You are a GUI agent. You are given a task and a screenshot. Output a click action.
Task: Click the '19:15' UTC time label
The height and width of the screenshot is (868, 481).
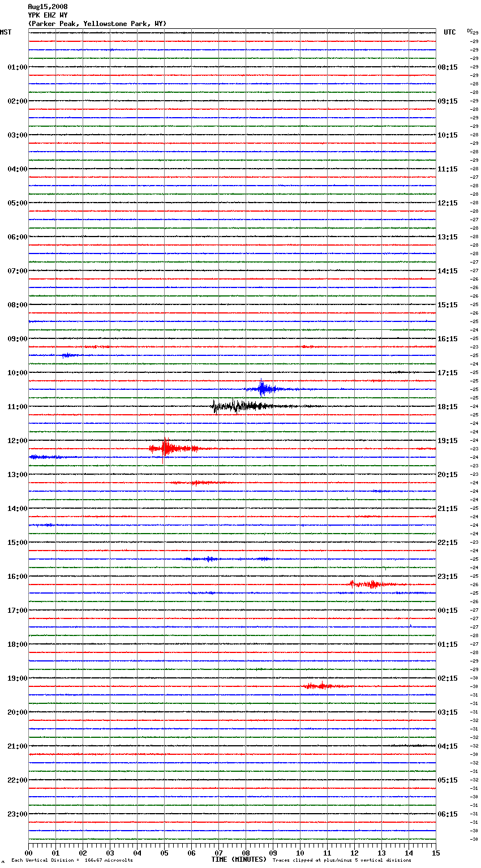tap(448, 441)
